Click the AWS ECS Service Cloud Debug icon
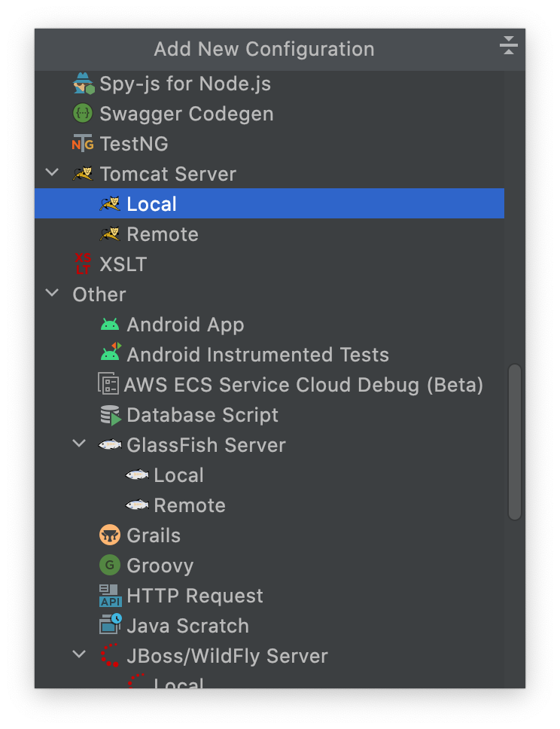Image resolution: width=560 pixels, height=729 pixels. 108,383
